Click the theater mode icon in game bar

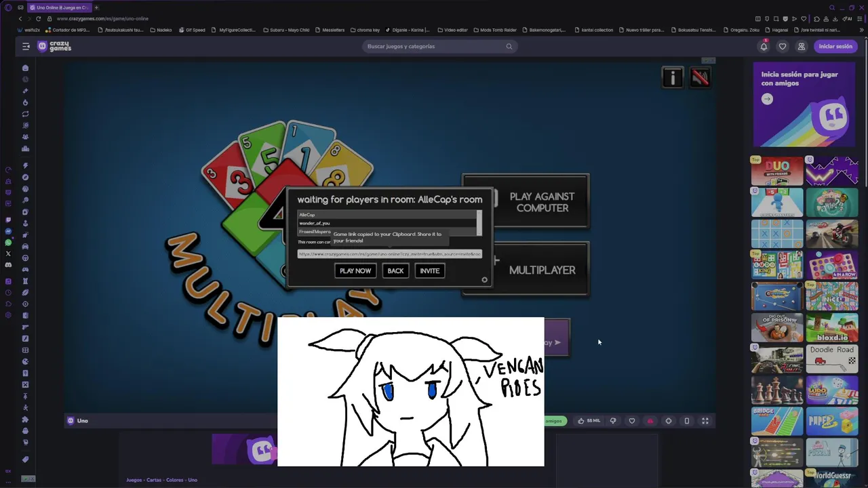click(669, 421)
